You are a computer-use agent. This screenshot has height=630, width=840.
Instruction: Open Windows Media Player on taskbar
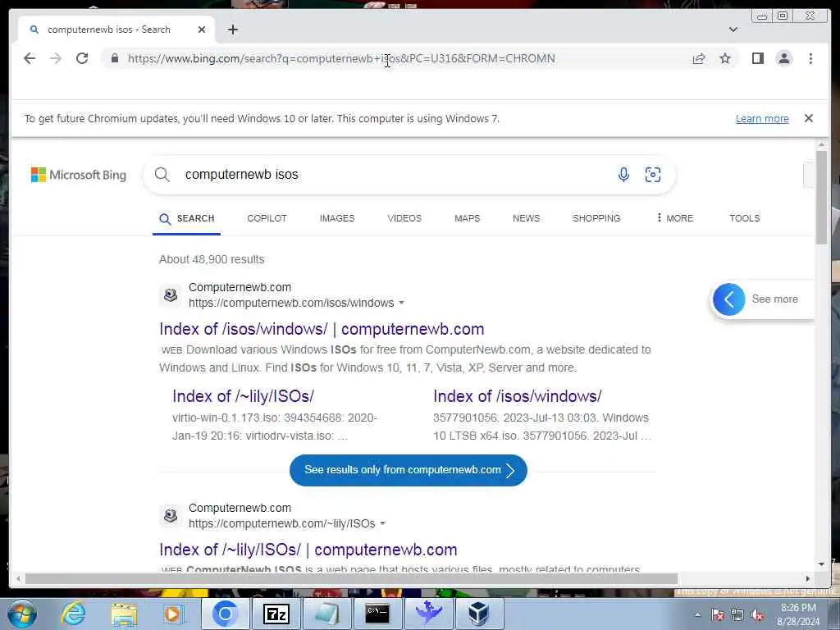tap(173, 614)
